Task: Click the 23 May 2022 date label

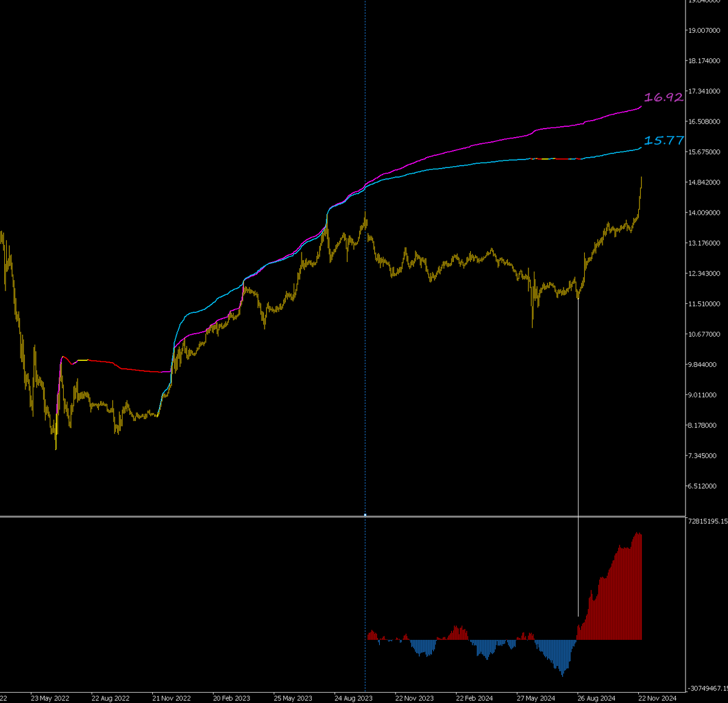Action: (50, 698)
